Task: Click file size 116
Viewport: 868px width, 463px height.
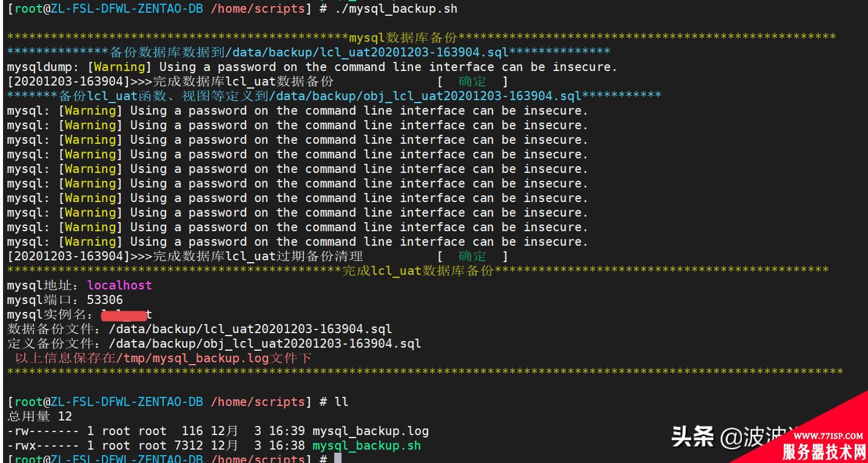Action: coord(192,431)
